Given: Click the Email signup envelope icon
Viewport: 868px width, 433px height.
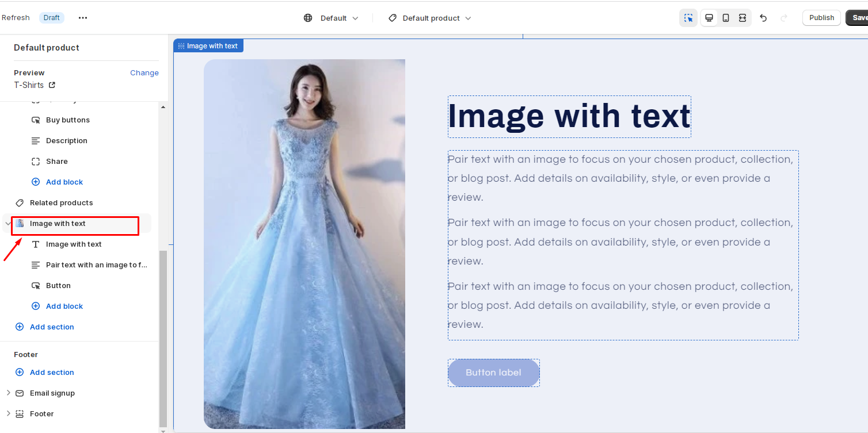Looking at the screenshot, I should (x=20, y=393).
